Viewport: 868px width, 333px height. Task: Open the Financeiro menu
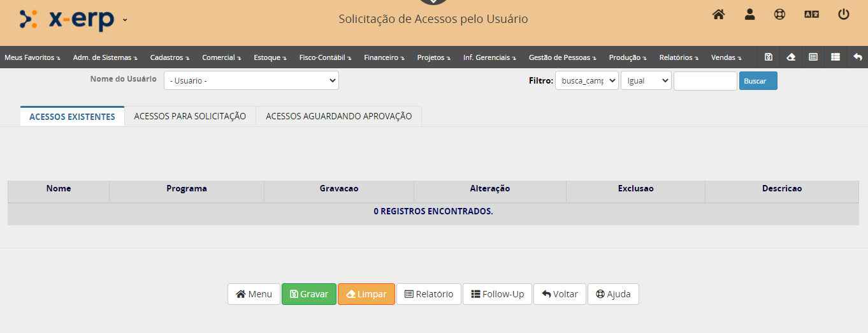[x=384, y=57]
